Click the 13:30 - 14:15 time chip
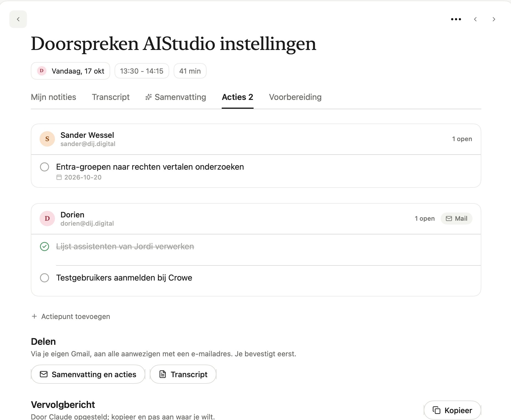511x420 pixels. point(142,71)
